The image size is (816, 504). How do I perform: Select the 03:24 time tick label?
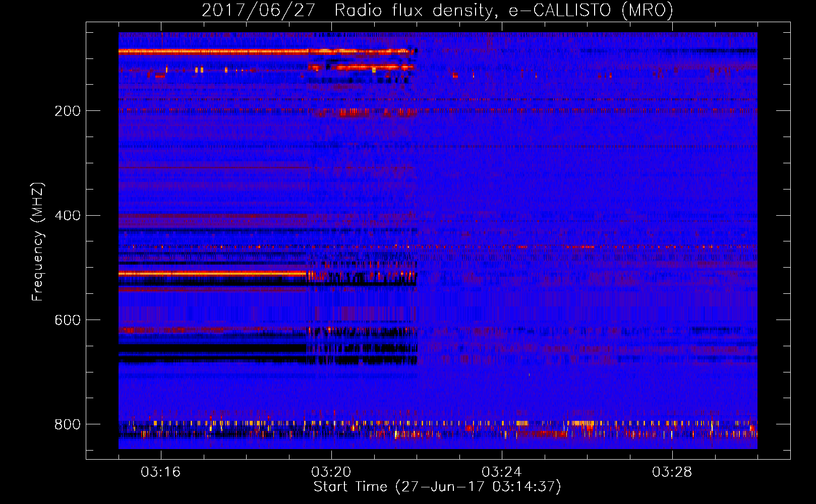pyautogui.click(x=502, y=472)
